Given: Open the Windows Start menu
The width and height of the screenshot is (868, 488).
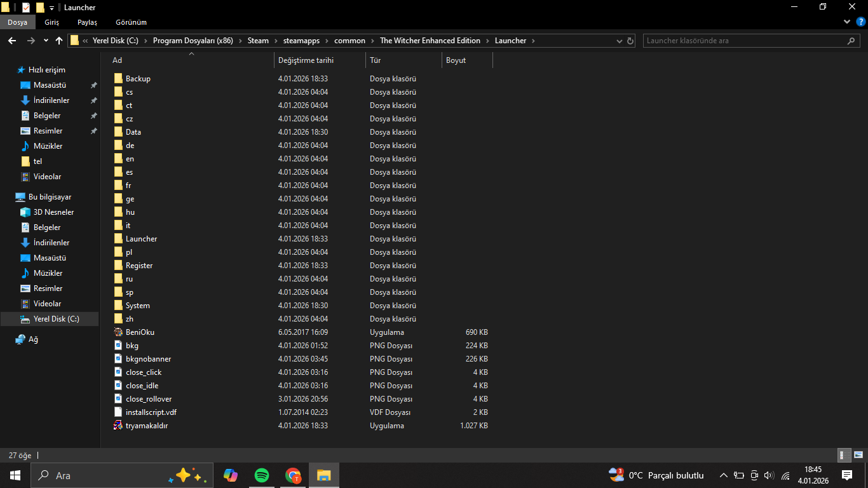Looking at the screenshot, I should [15, 475].
